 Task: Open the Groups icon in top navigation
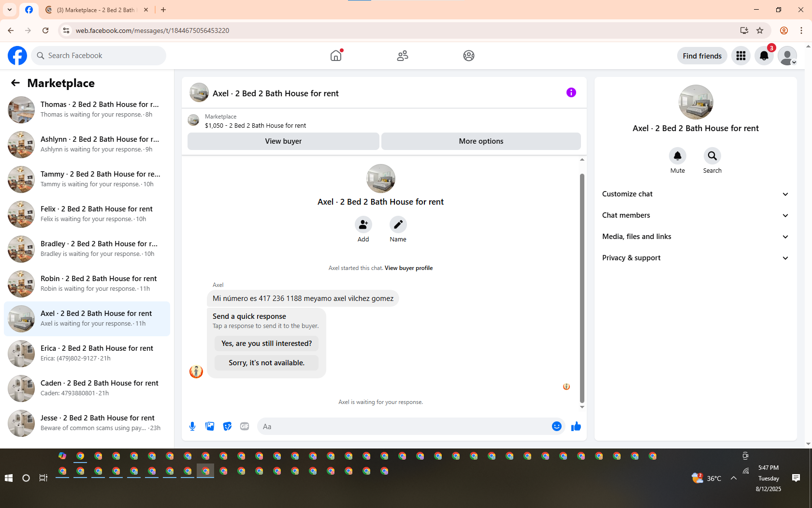pos(469,56)
